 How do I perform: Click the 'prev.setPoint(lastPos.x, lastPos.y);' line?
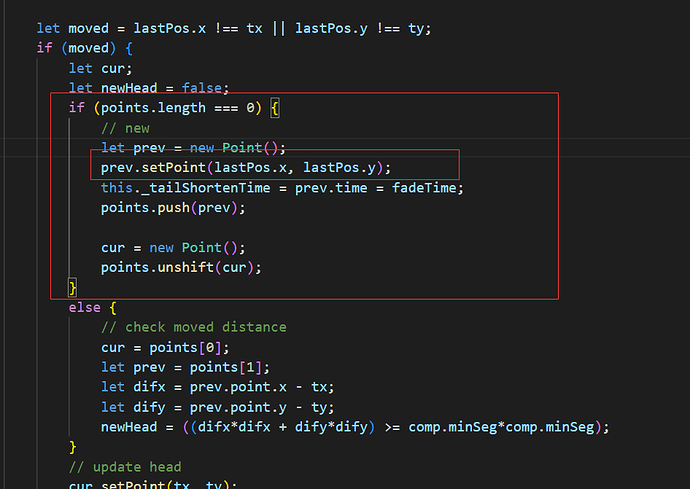(246, 168)
